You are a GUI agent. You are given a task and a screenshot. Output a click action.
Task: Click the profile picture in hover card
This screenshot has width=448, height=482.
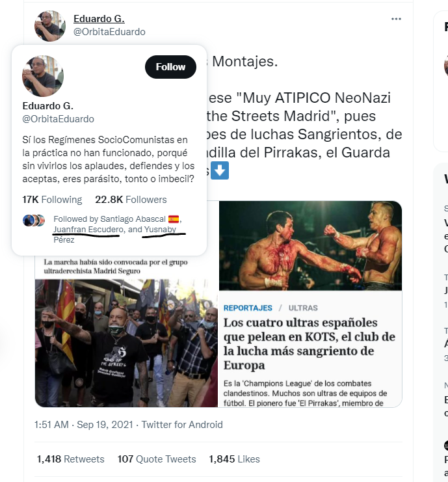43,76
